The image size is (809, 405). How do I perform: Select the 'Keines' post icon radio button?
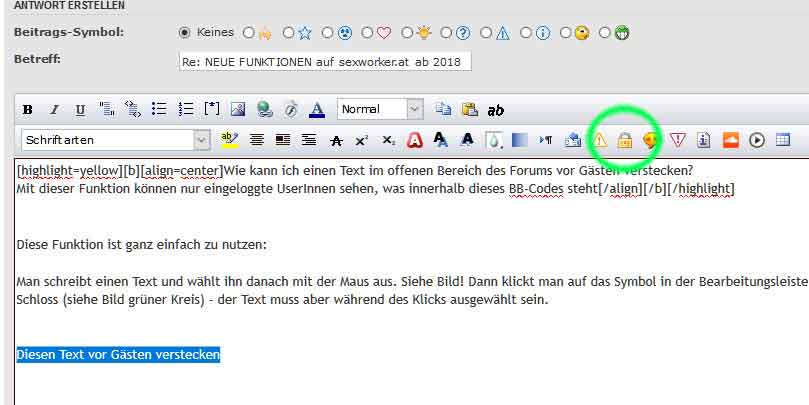point(184,33)
